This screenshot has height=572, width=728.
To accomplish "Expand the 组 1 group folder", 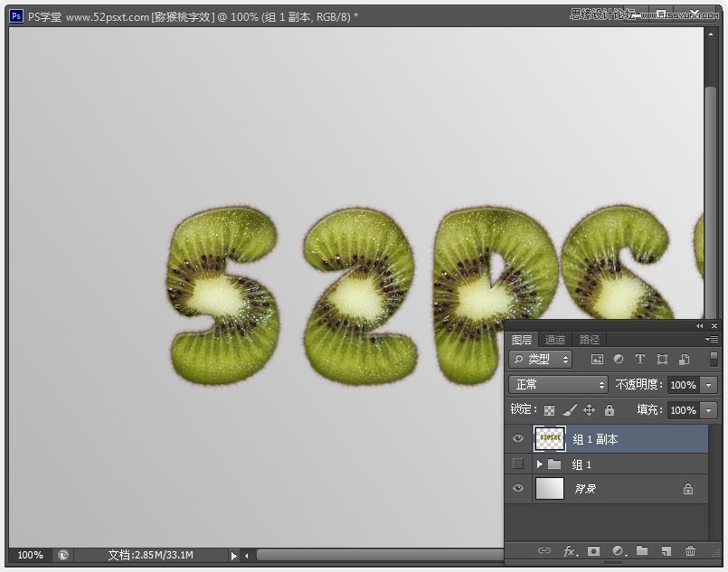I will 540,464.
